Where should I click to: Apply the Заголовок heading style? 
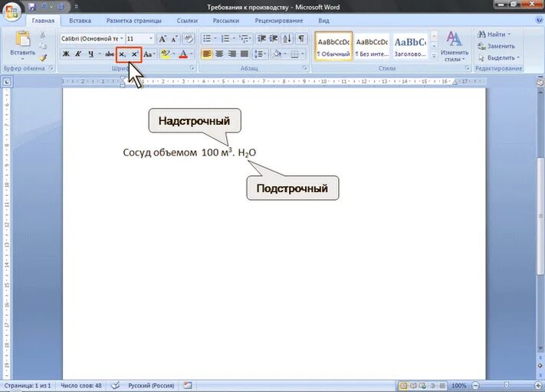click(x=410, y=47)
